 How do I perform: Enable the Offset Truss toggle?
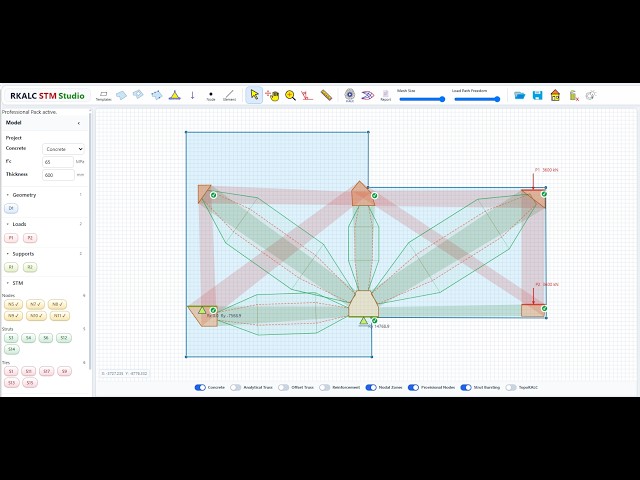(x=283, y=387)
